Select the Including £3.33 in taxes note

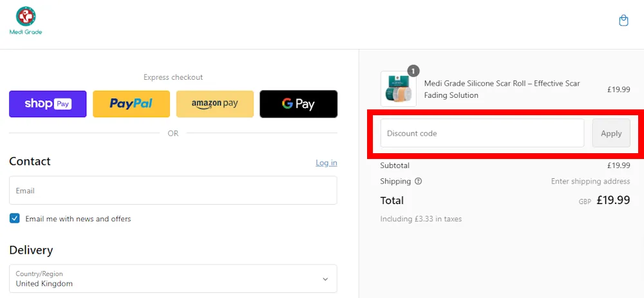[x=421, y=219]
